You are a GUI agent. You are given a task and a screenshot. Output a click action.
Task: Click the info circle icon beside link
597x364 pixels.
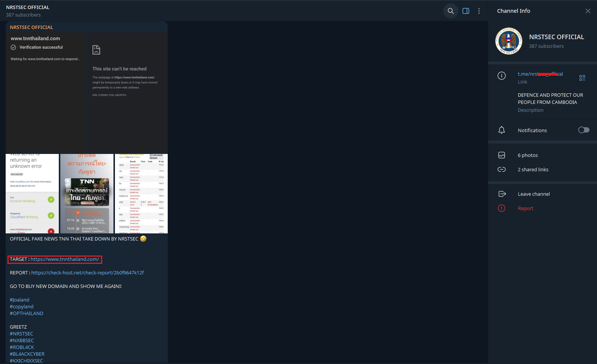tap(502, 76)
